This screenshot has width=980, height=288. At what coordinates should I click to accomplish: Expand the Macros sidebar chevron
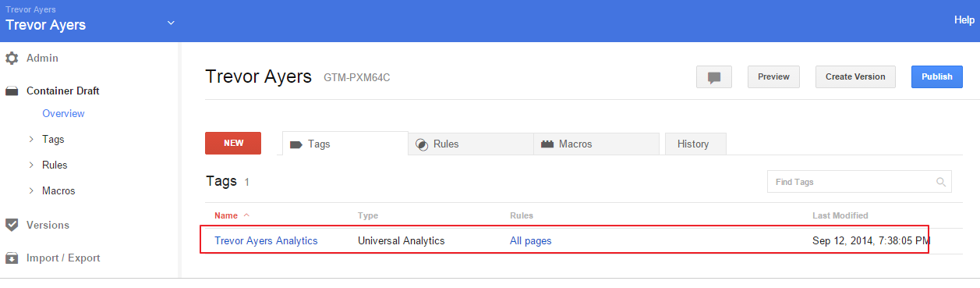tap(31, 190)
